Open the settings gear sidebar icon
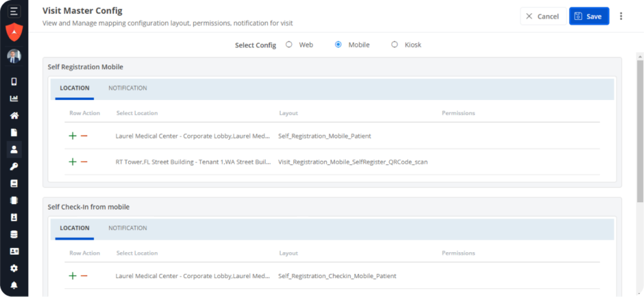The height and width of the screenshot is (297, 644). [x=14, y=268]
